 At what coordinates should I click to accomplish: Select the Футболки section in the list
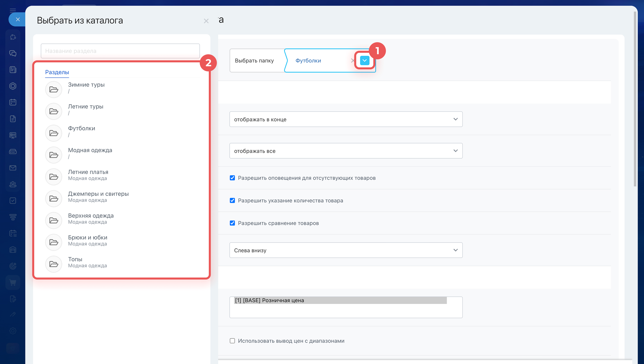[82, 129]
